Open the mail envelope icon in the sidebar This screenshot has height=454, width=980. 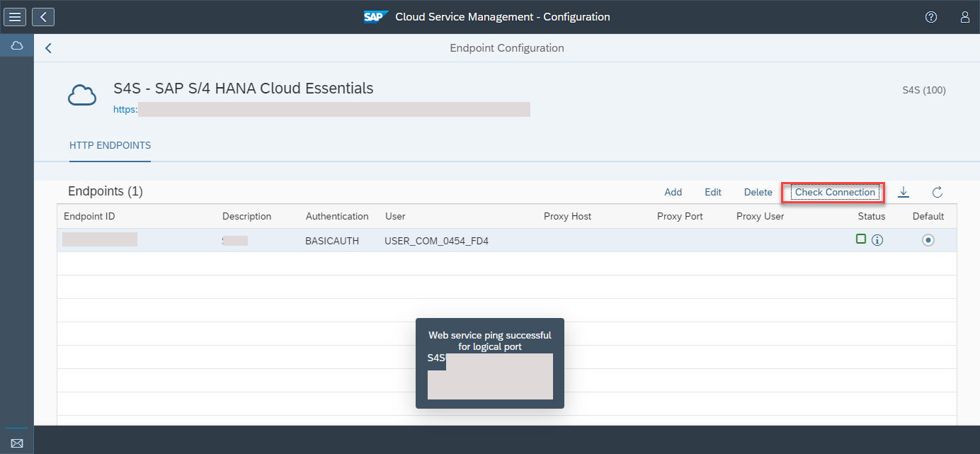pos(17,443)
